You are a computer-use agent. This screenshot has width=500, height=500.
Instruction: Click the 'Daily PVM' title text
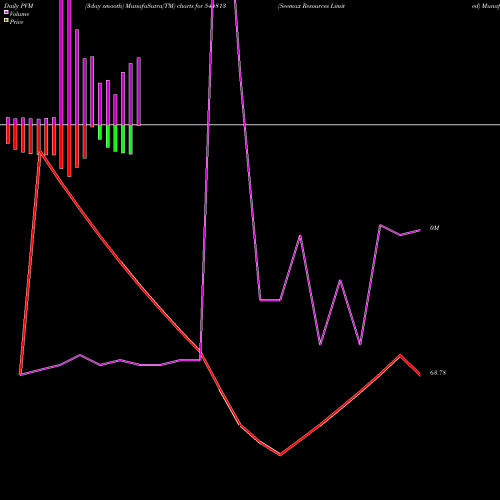(19, 6)
